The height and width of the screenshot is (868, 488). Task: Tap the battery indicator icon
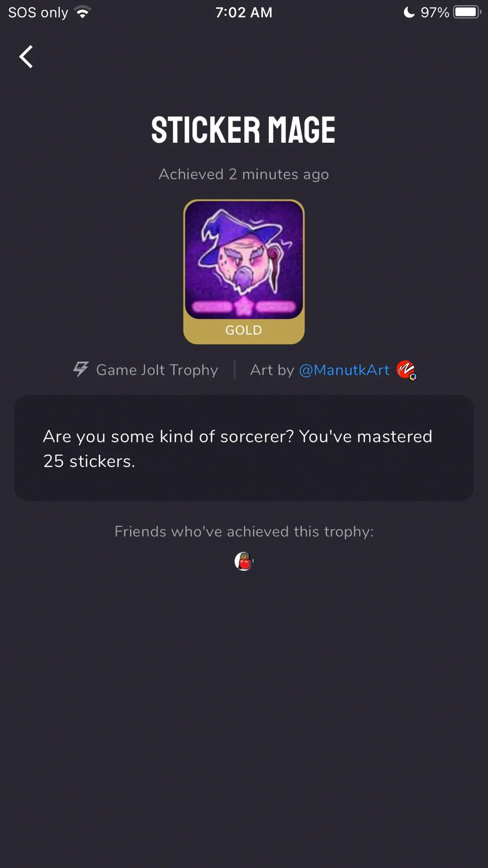[x=467, y=12]
